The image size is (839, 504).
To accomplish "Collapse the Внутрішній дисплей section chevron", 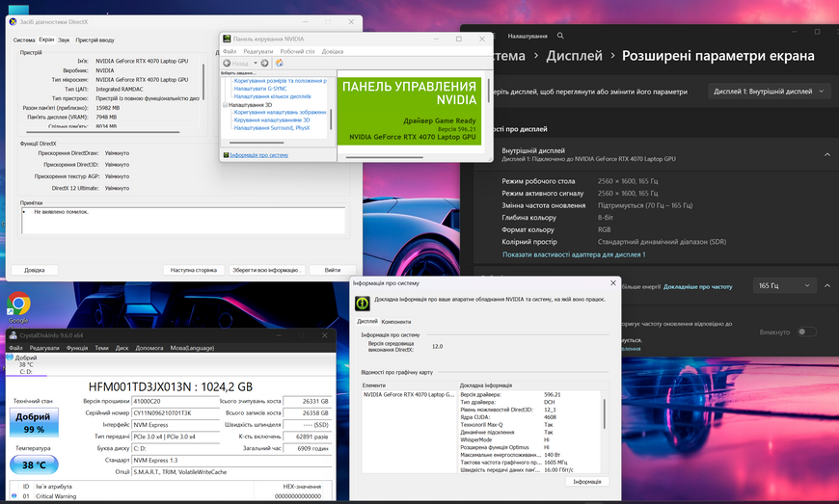I will click(x=827, y=154).
